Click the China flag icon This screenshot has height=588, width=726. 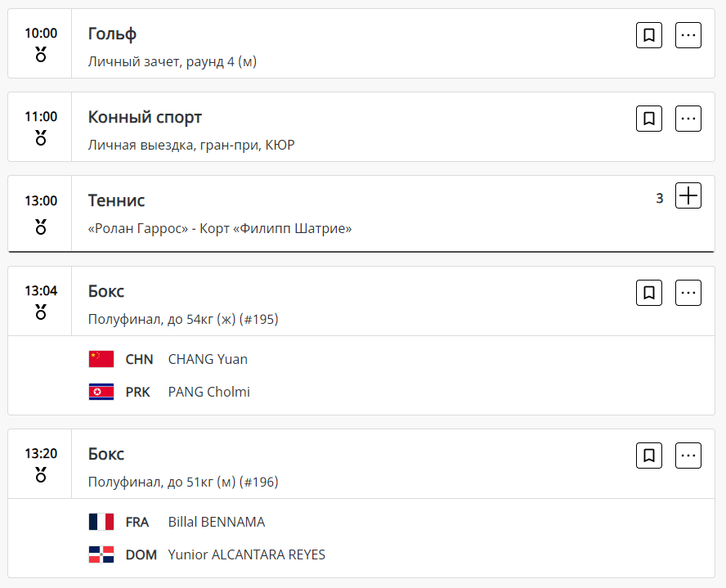click(101, 359)
